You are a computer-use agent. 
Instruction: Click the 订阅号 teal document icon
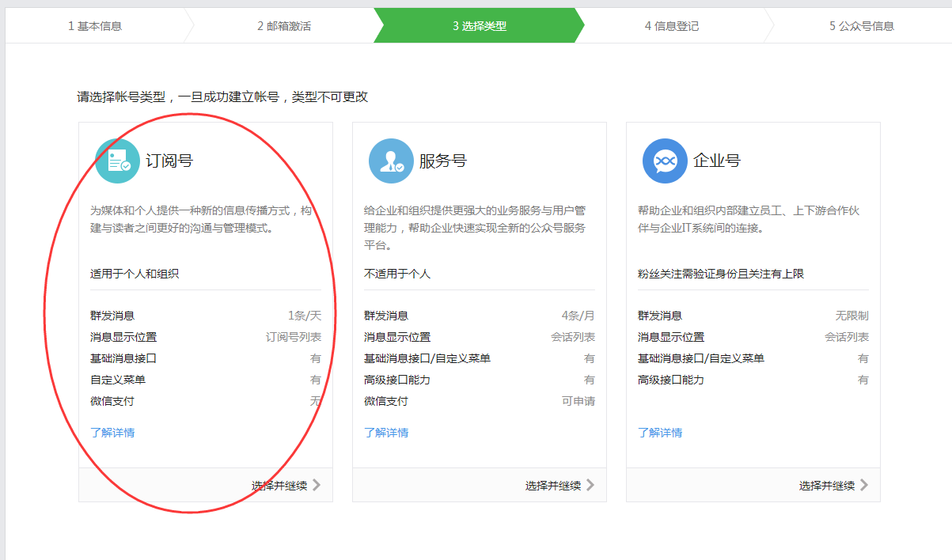pyautogui.click(x=117, y=161)
